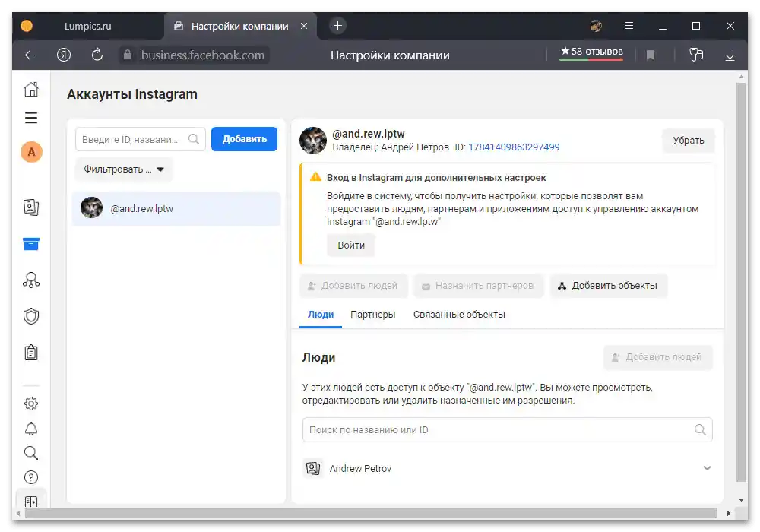760x532 pixels.
Task: Close the Настройки компании tab
Action: [304, 26]
